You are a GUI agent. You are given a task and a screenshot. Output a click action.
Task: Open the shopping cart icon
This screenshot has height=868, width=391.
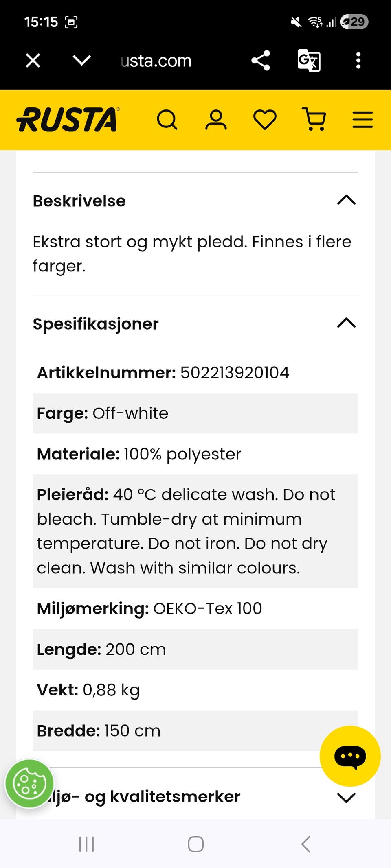pos(314,120)
